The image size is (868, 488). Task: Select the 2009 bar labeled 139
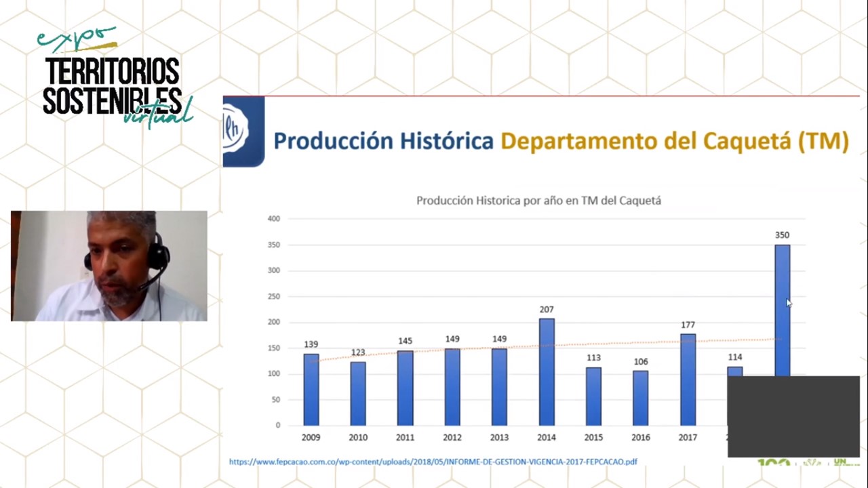click(x=311, y=389)
